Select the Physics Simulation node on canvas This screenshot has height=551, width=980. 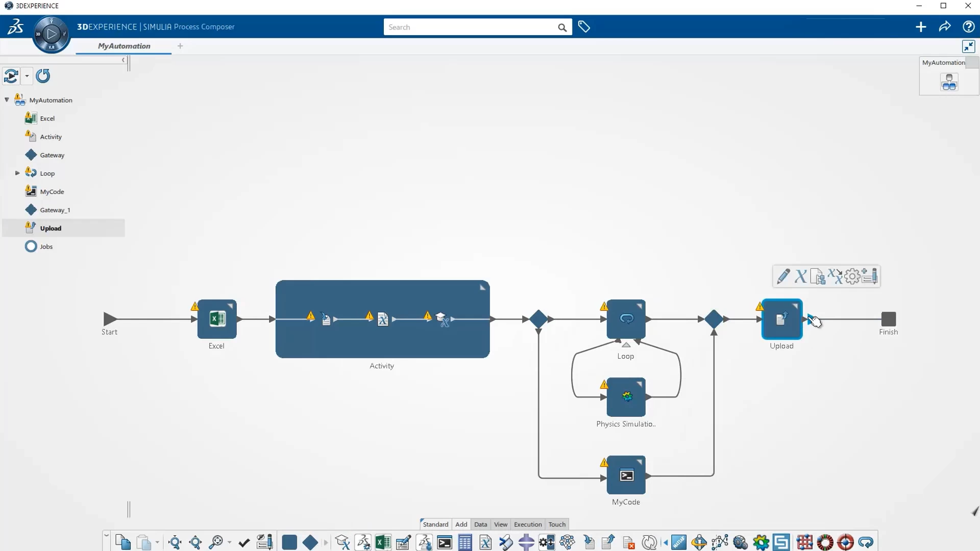626,397
